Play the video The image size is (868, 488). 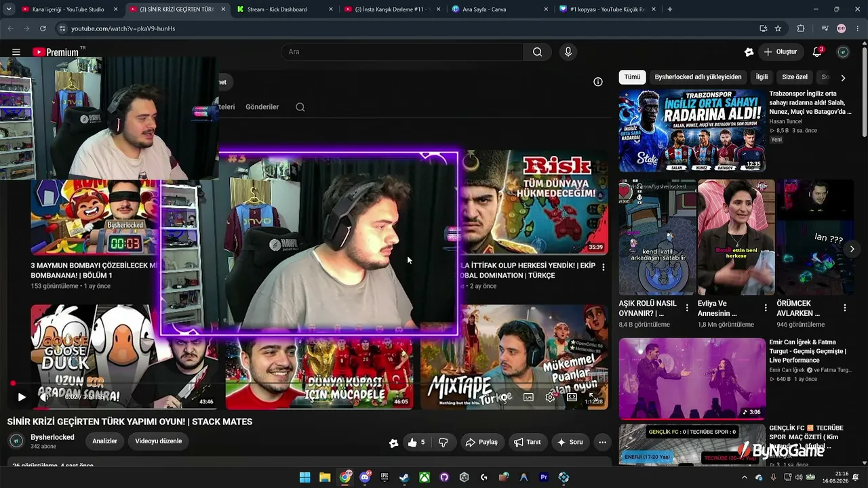tap(22, 397)
